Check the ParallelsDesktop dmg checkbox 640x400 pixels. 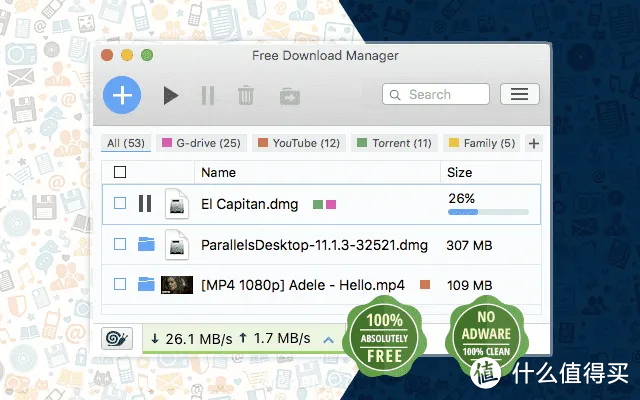120,244
